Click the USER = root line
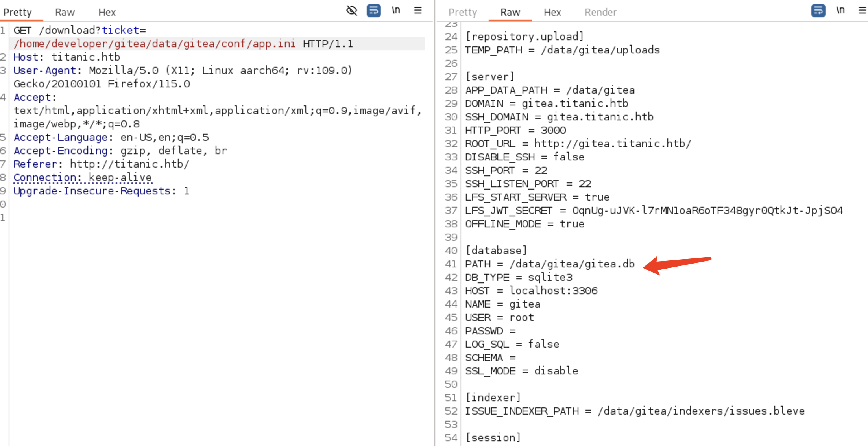868x446 pixels. [499, 317]
